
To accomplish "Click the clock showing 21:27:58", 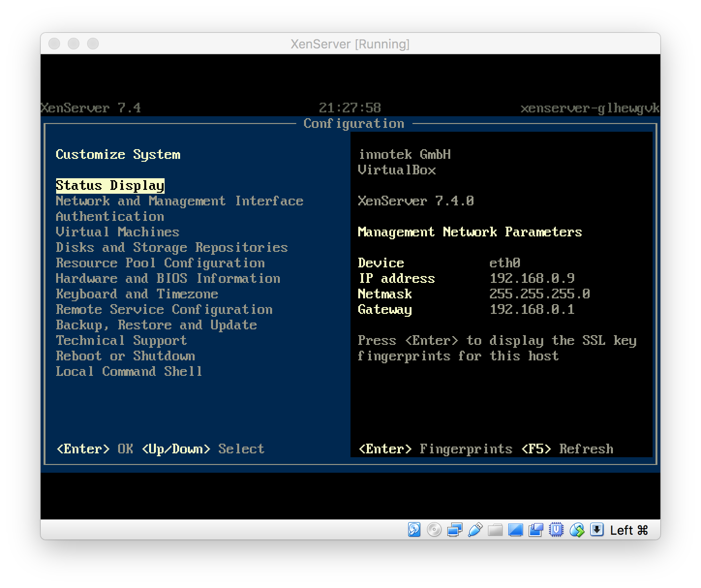I will point(350,108).
